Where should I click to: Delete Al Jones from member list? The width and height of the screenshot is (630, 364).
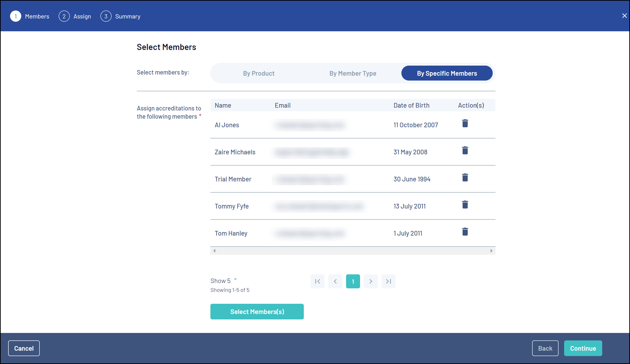tap(465, 123)
